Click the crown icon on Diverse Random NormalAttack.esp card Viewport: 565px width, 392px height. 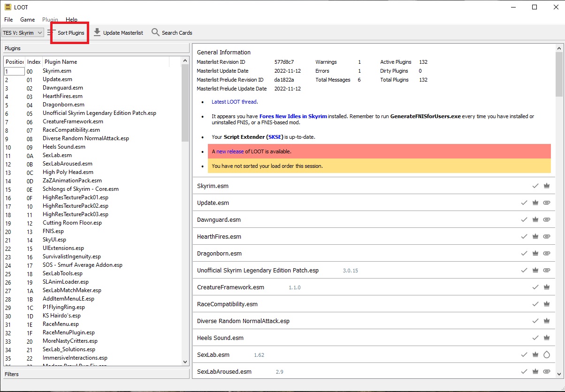pos(546,321)
